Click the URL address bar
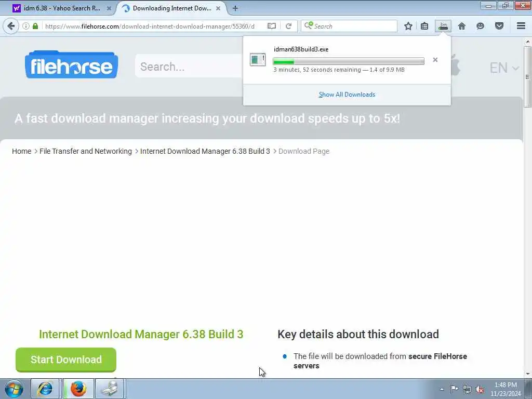Viewport: 532px width, 399px height. [x=150, y=26]
